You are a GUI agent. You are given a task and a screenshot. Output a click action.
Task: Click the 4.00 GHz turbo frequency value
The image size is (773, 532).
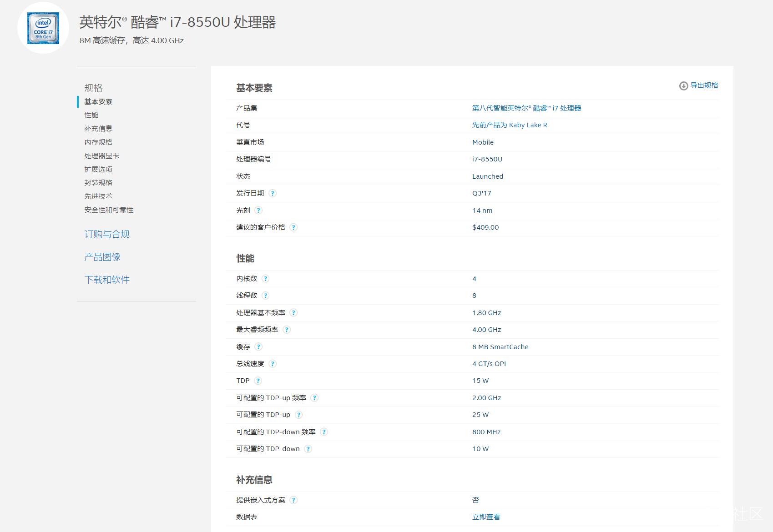pyautogui.click(x=487, y=330)
